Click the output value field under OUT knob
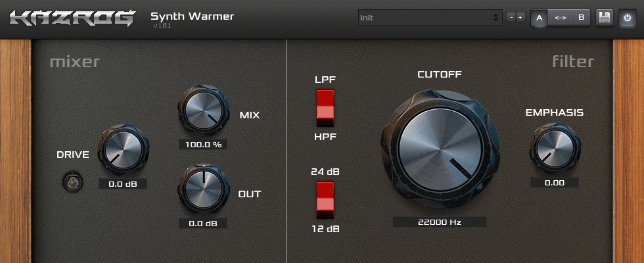 tap(203, 224)
